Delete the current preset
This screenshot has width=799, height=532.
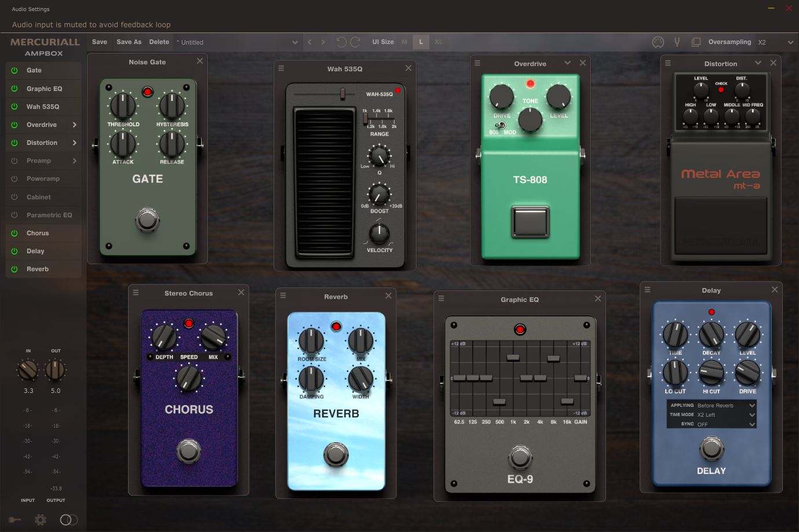[159, 42]
